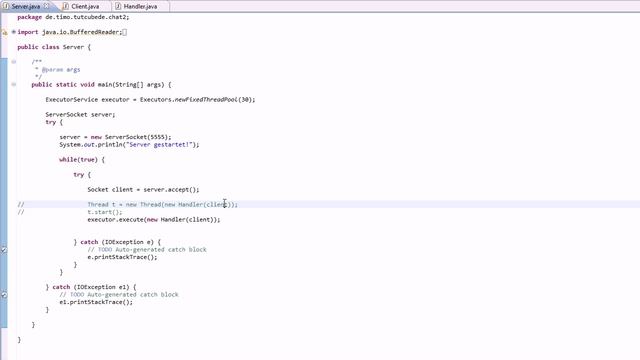
Task: Click the inner 'try {' below while(true)
Action: coord(82,175)
